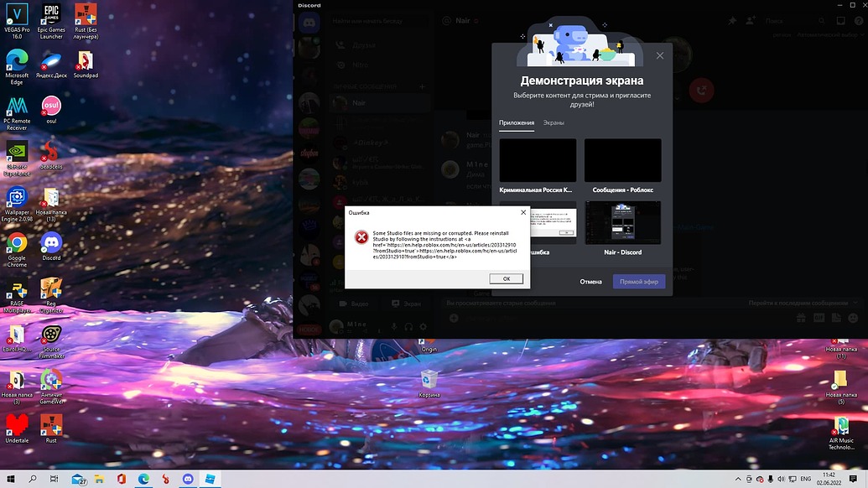Open Source Filmmaker desktop icon
Viewport: 868px width, 488px height.
click(x=51, y=341)
